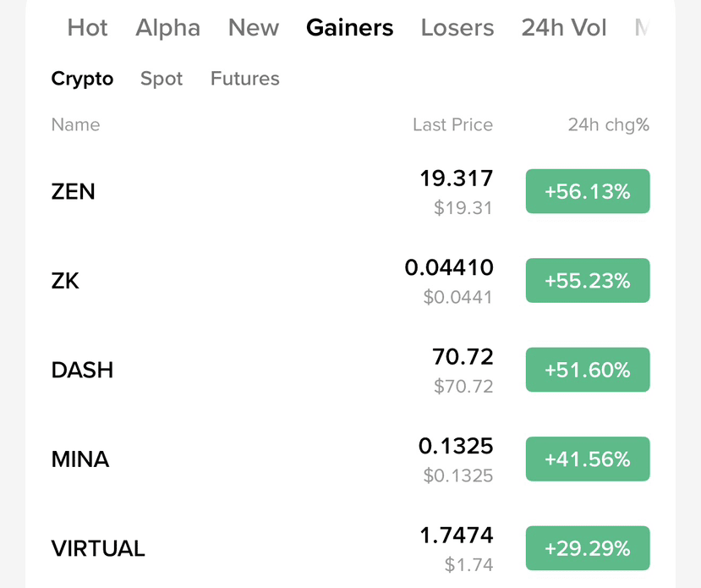Open the DASH coin row

pyautogui.click(x=350, y=370)
